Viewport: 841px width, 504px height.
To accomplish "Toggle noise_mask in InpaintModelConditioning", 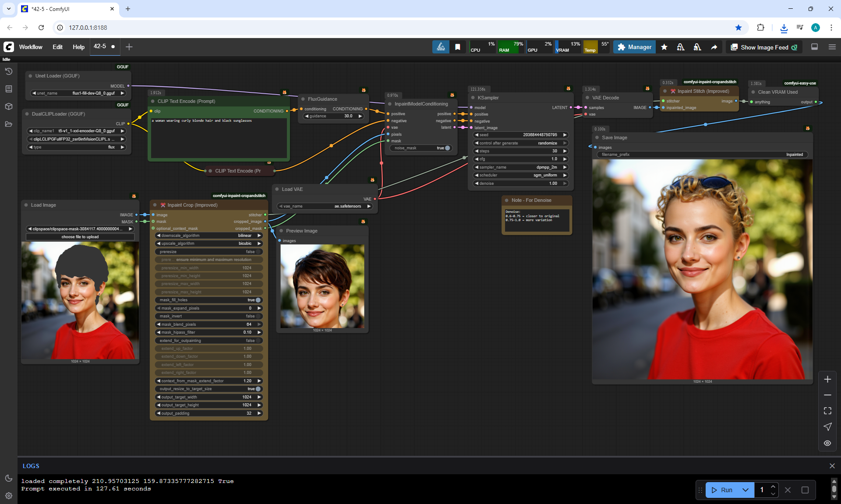I will point(447,148).
